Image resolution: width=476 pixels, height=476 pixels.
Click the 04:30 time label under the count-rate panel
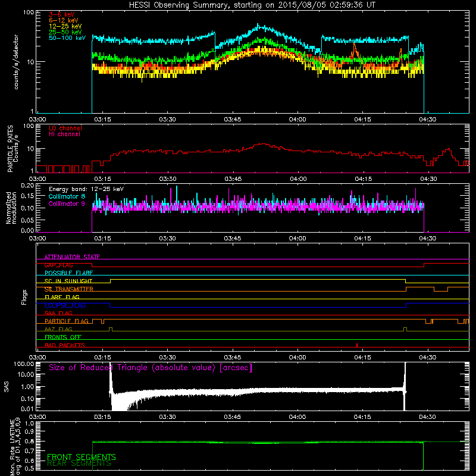click(428, 120)
